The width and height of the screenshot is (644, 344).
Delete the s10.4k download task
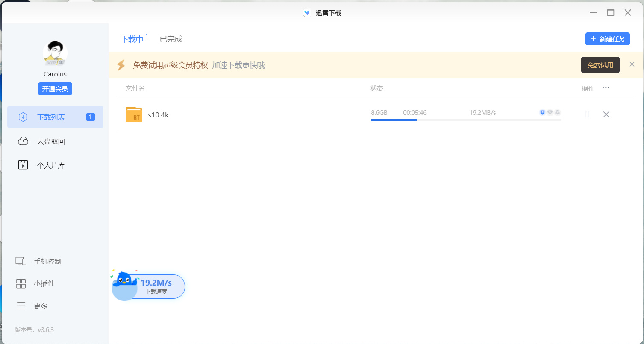pos(606,114)
